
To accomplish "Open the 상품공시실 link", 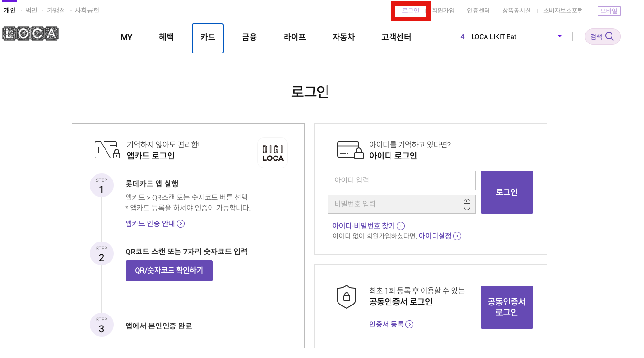I will coord(516,11).
